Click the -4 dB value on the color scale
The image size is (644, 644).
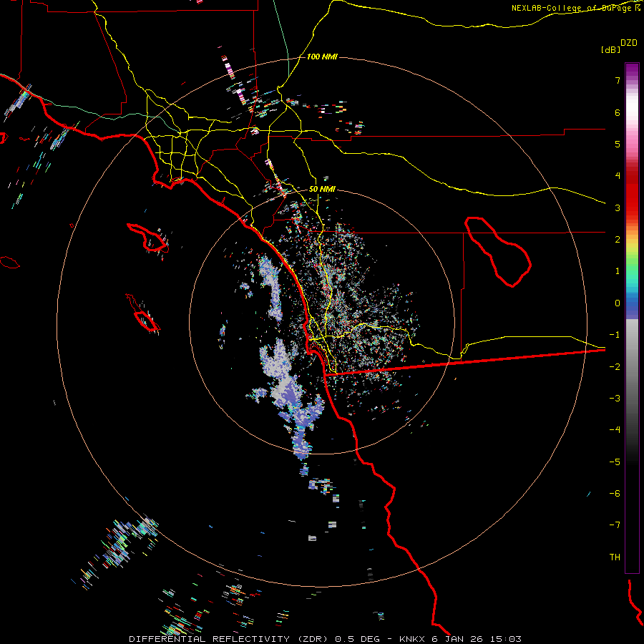point(615,430)
